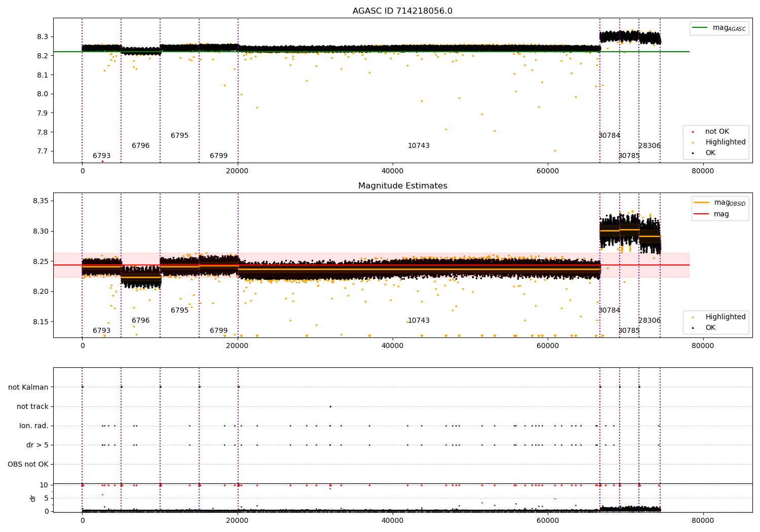Click the title "AGASC ID 714218056.0"

coord(402,11)
